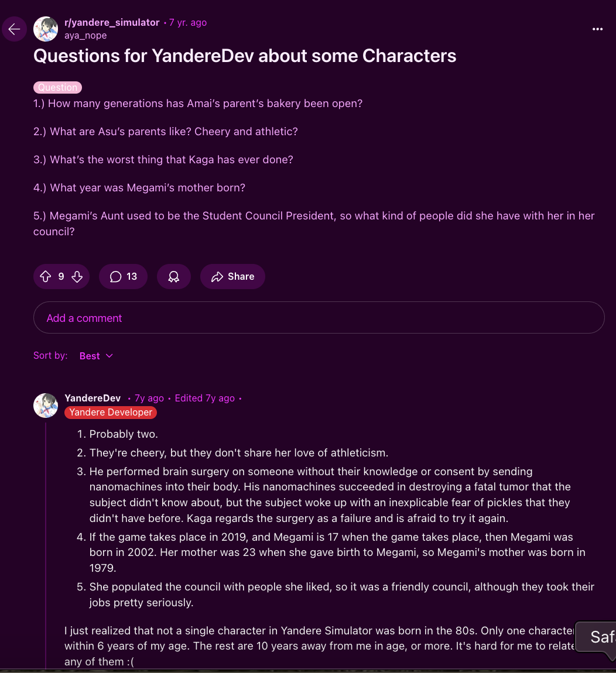Viewport: 616px width, 673px height.
Task: Share this post
Action: tap(232, 277)
